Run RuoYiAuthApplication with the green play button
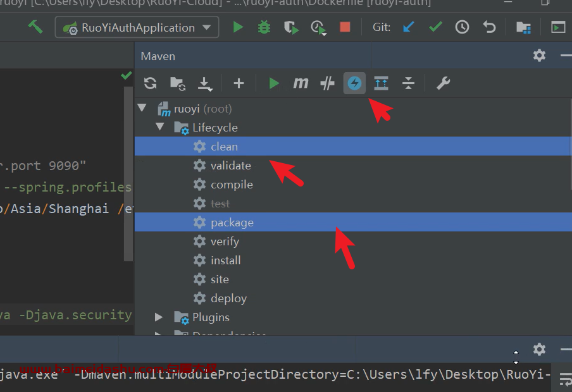The height and width of the screenshot is (392, 572). (238, 27)
